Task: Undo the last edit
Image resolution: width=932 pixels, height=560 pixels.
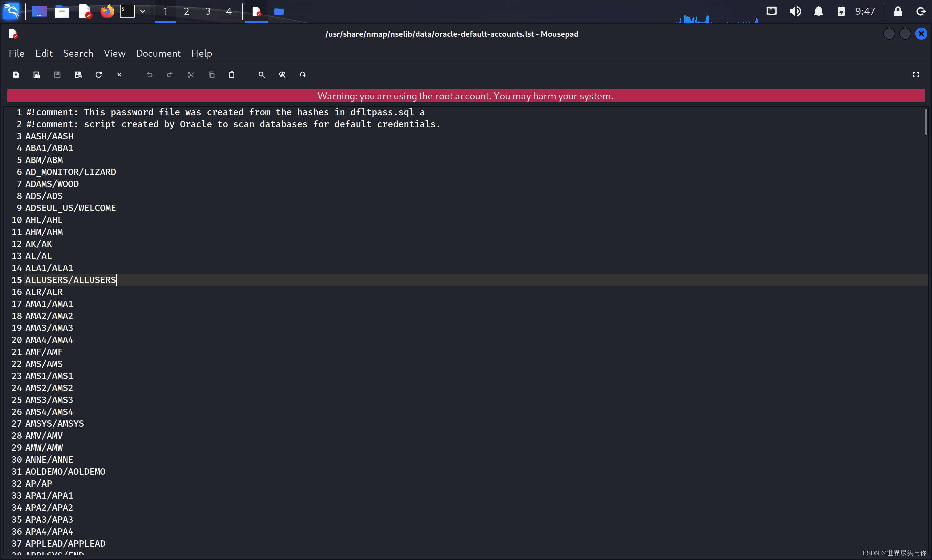Action: pos(150,75)
